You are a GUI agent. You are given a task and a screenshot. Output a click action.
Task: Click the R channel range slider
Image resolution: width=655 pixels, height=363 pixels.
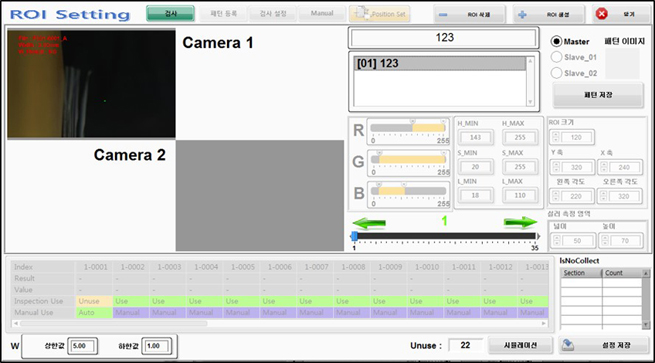pyautogui.click(x=408, y=128)
